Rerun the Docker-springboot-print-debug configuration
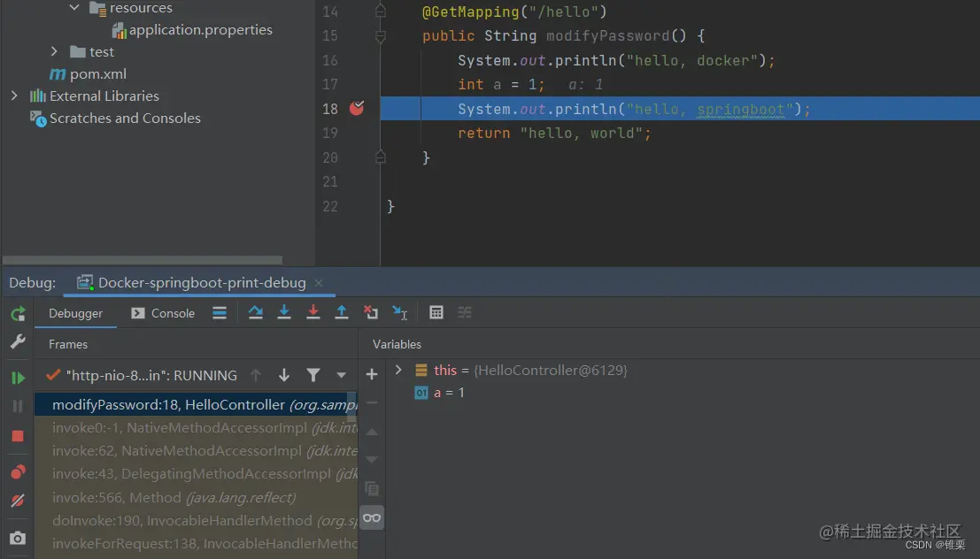The width and height of the screenshot is (980, 559). pos(18,313)
